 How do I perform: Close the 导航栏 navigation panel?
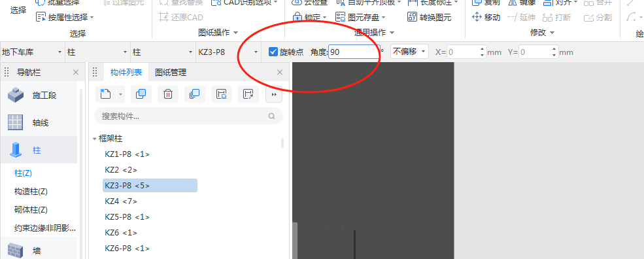coord(76,73)
